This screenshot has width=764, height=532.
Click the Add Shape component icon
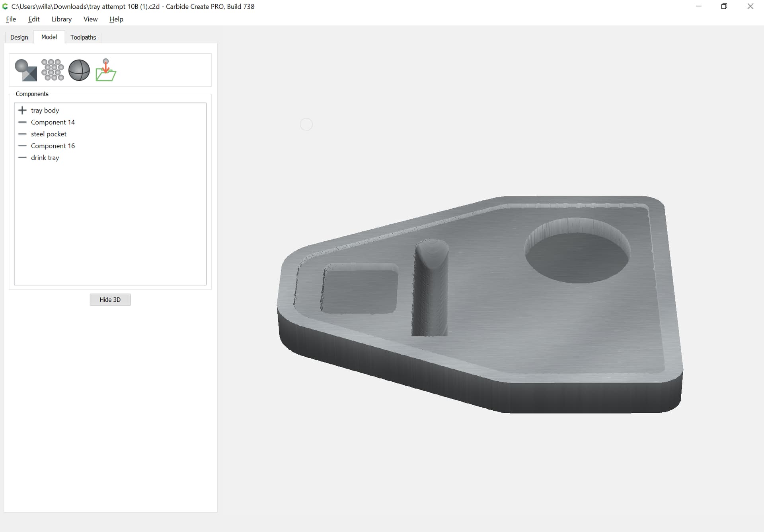point(26,70)
